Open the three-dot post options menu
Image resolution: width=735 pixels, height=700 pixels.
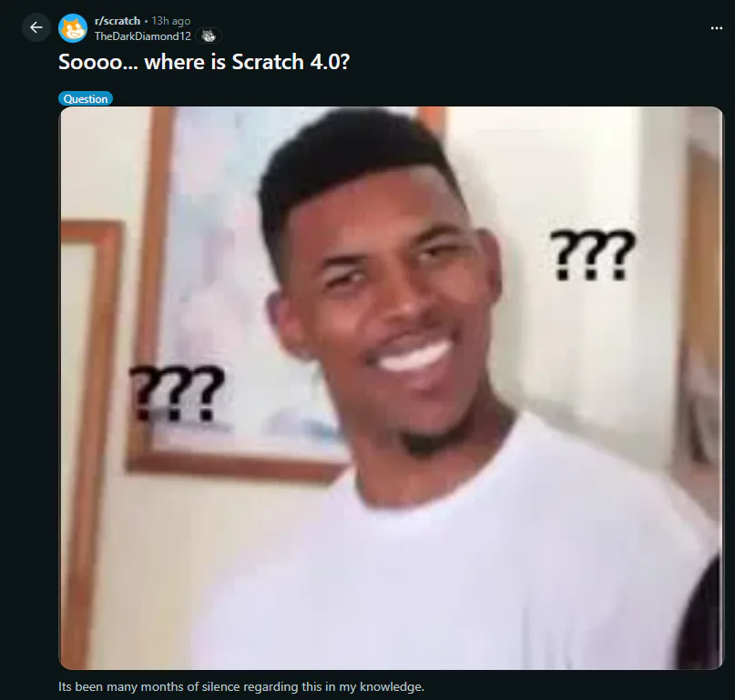coord(716,28)
